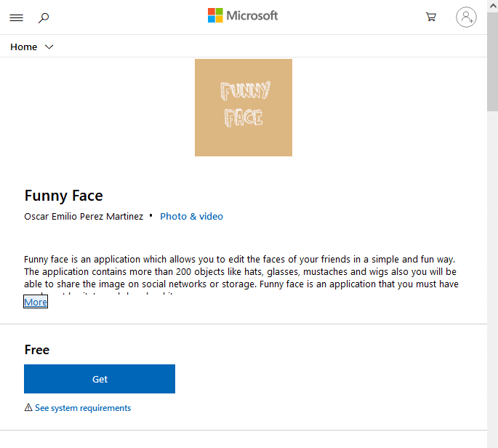
Task: Open the Photo & video category link
Action: 191,216
